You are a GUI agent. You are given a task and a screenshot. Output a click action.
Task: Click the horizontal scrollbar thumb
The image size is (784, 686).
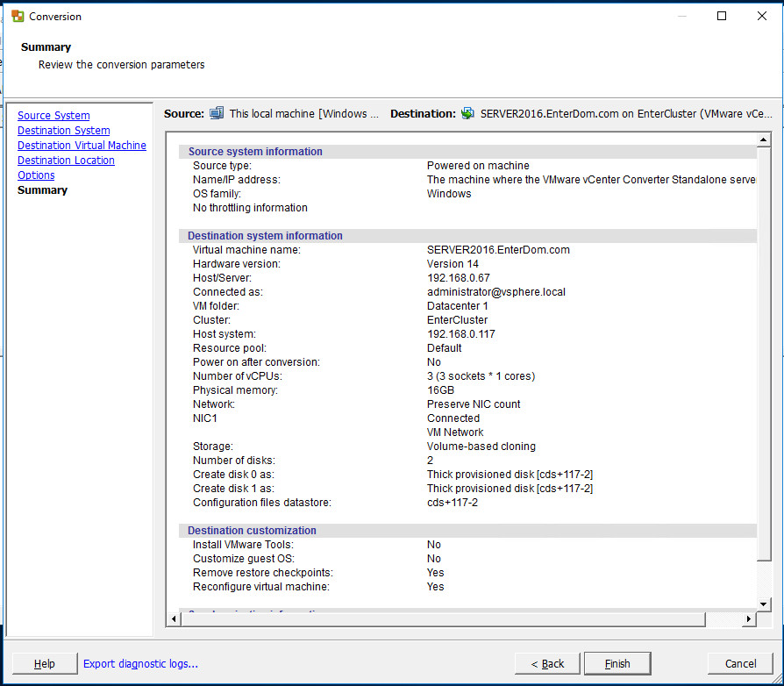click(443, 619)
